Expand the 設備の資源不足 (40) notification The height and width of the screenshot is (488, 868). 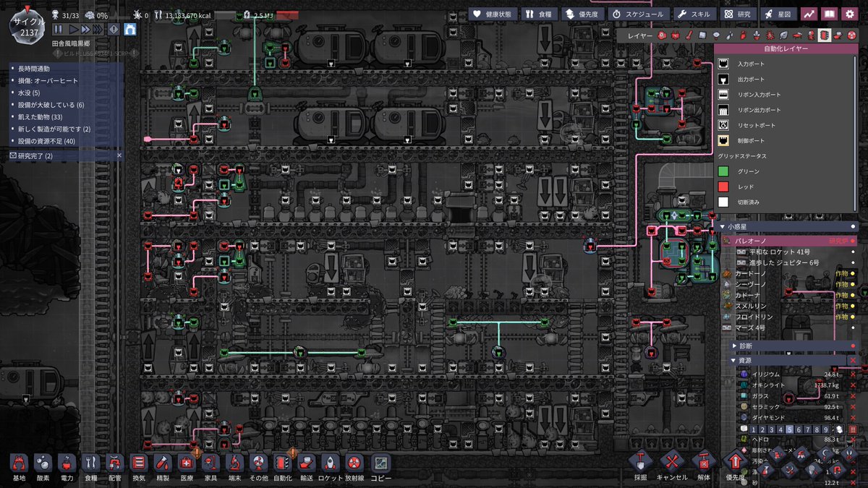67,141
